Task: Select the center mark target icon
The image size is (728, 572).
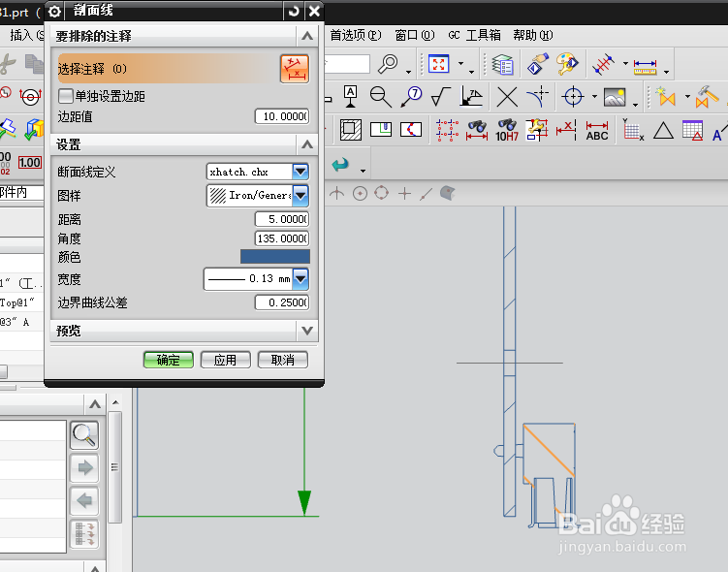Action: point(573,97)
